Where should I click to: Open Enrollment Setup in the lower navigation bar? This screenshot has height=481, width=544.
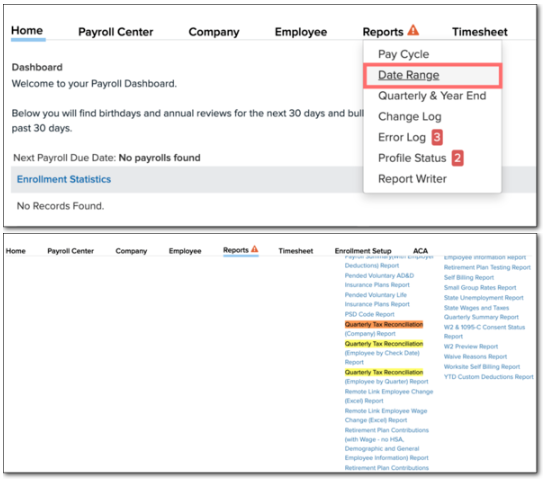[x=363, y=251]
